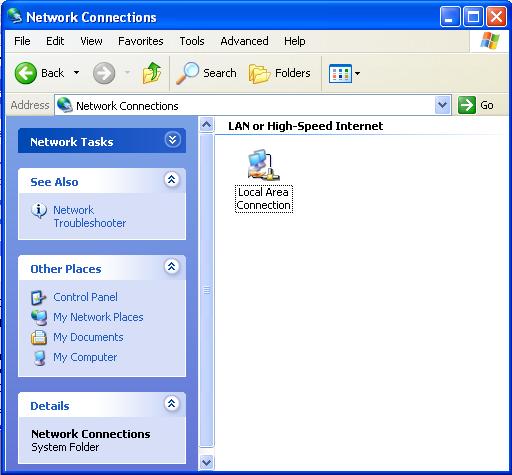Open the Address bar dropdown
The height and width of the screenshot is (475, 512).
click(443, 105)
